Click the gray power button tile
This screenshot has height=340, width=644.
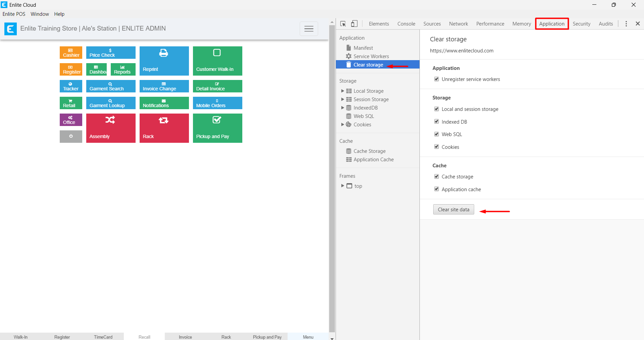(71, 136)
